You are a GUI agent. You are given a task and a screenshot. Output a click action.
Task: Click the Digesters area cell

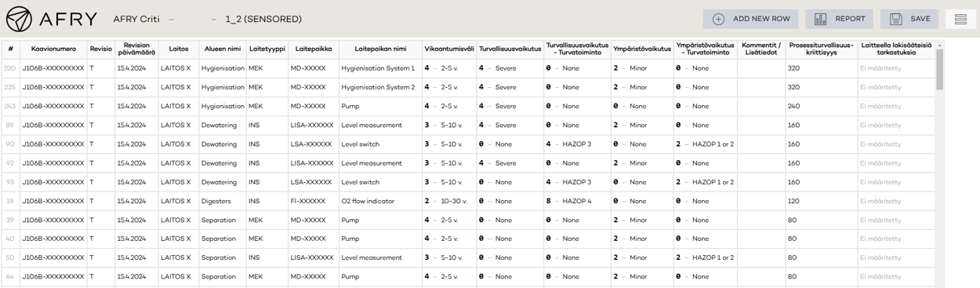pyautogui.click(x=223, y=201)
